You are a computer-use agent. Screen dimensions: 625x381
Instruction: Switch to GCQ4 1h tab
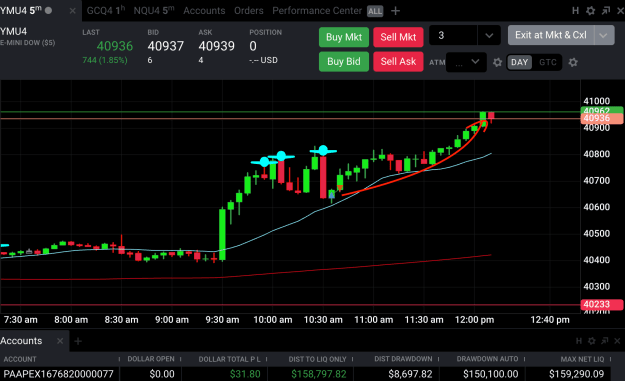106,11
